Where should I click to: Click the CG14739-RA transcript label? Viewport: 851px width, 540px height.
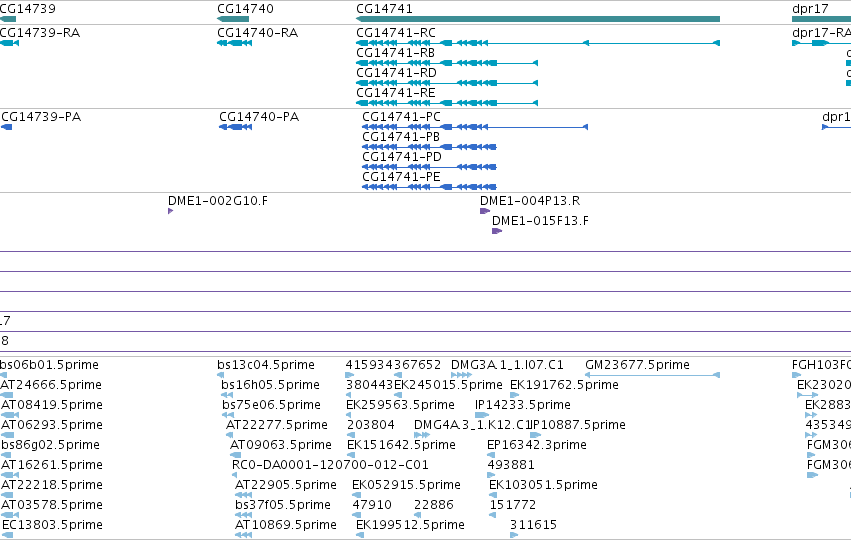pos(40,33)
